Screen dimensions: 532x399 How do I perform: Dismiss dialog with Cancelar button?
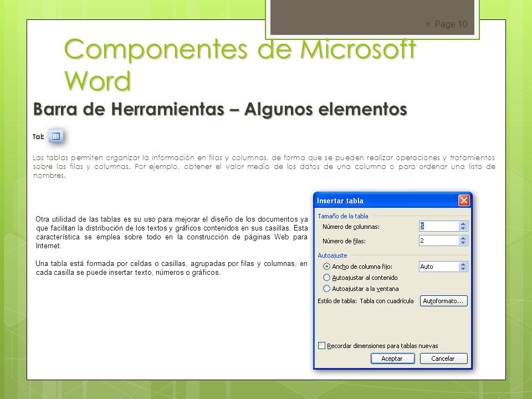tap(443, 359)
